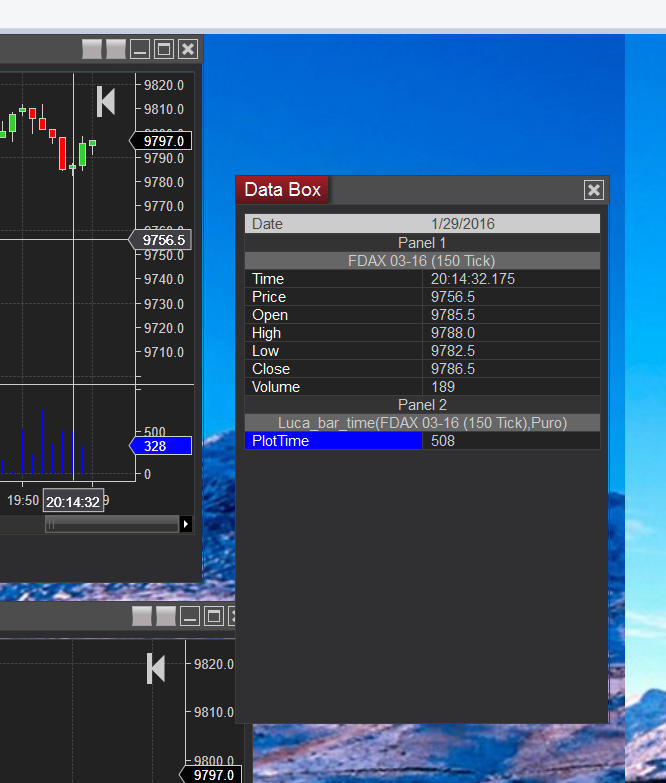Close the Data Box window
The height and width of the screenshot is (783, 666).
click(x=594, y=190)
